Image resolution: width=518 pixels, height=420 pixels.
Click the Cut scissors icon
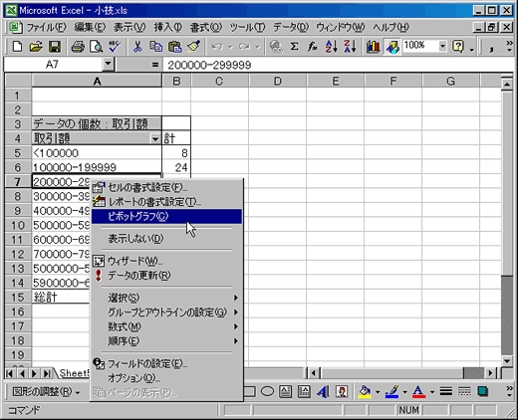(137, 47)
